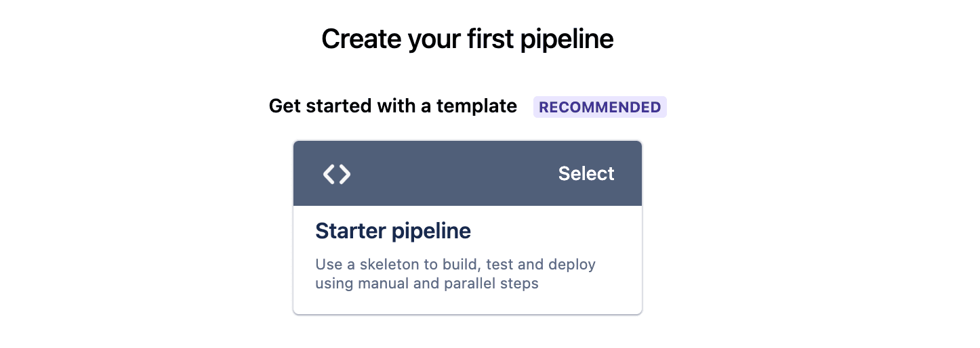Click the RECOMMENDED badge
This screenshot has height=348, width=980.
coord(600,107)
